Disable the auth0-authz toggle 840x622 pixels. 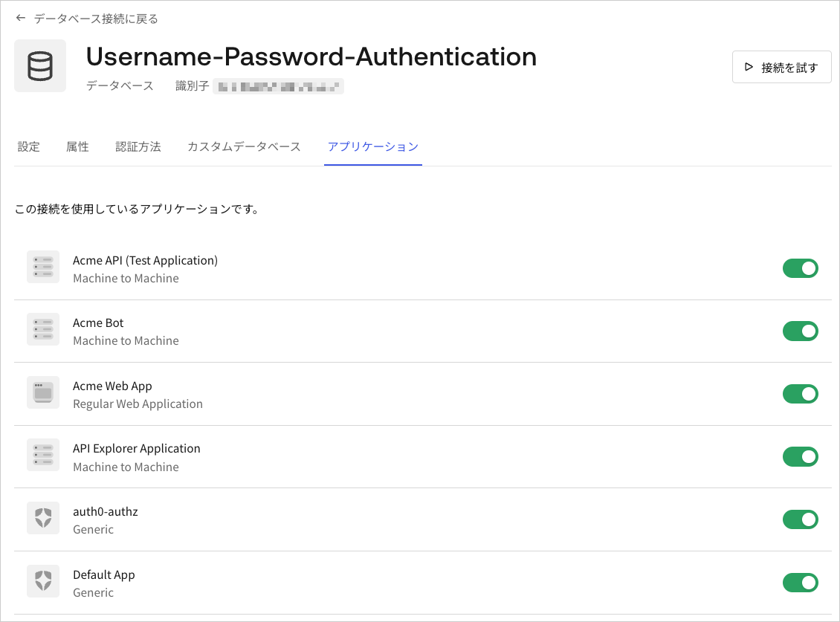[801, 519]
